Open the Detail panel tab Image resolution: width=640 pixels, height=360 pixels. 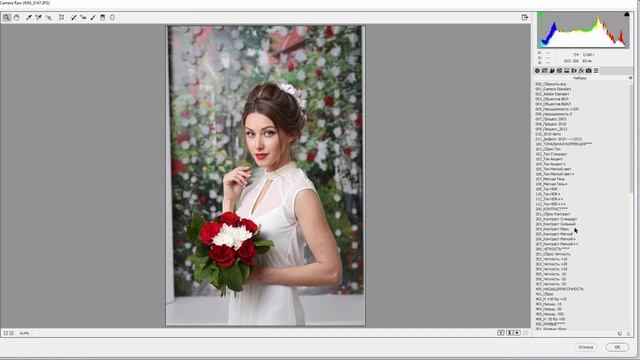[552, 71]
